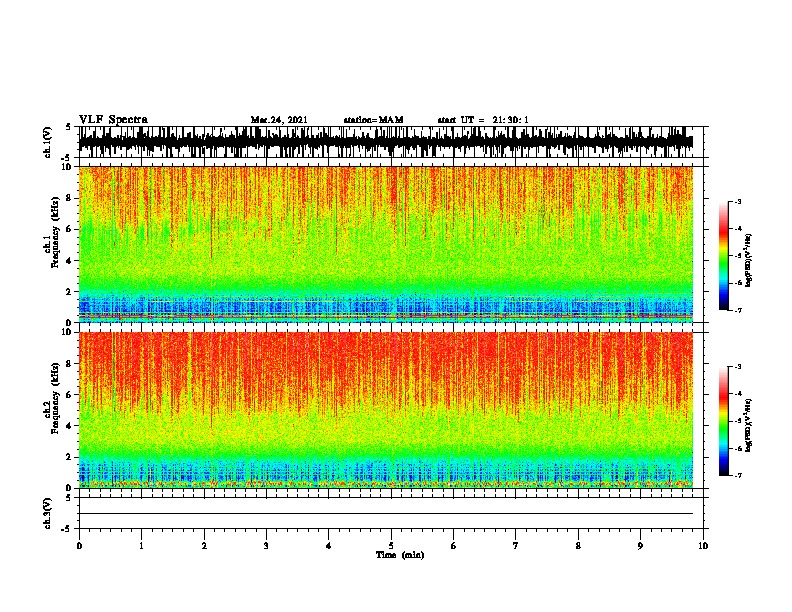Click the "-7" label on ch.1 colorbar
The height and width of the screenshot is (612, 792).
coord(737,310)
